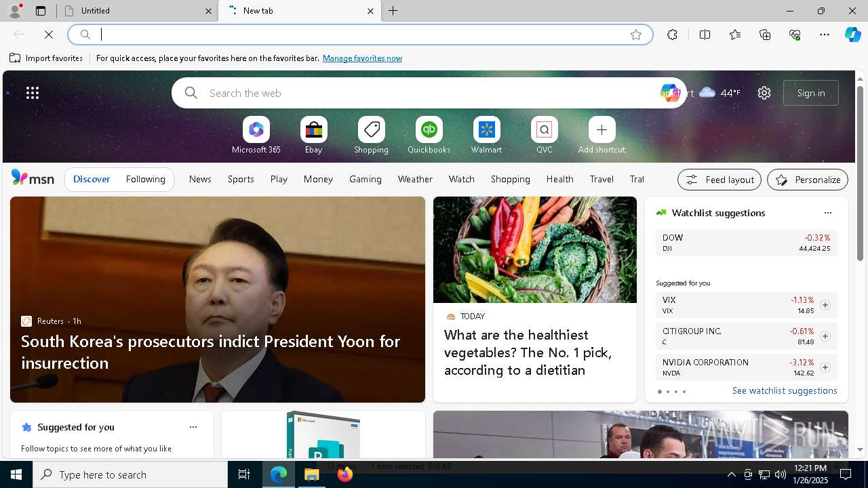Focus the browser address bar
This screenshot has width=868, height=488.
(359, 35)
